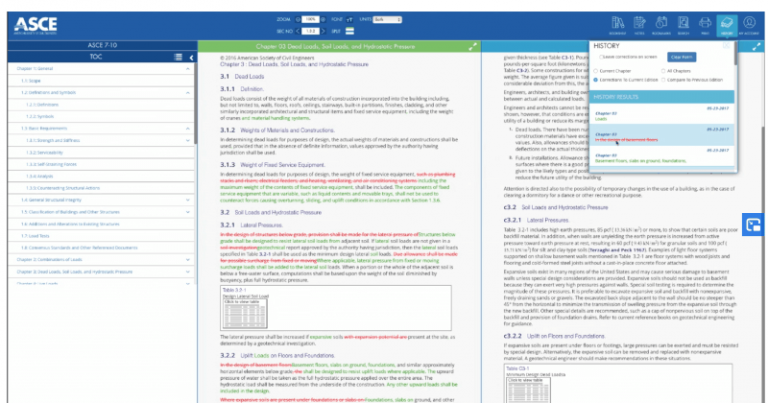Image resolution: width=768 pixels, height=403 pixels.
Task: Click the font size icon
Action: (x=350, y=20)
